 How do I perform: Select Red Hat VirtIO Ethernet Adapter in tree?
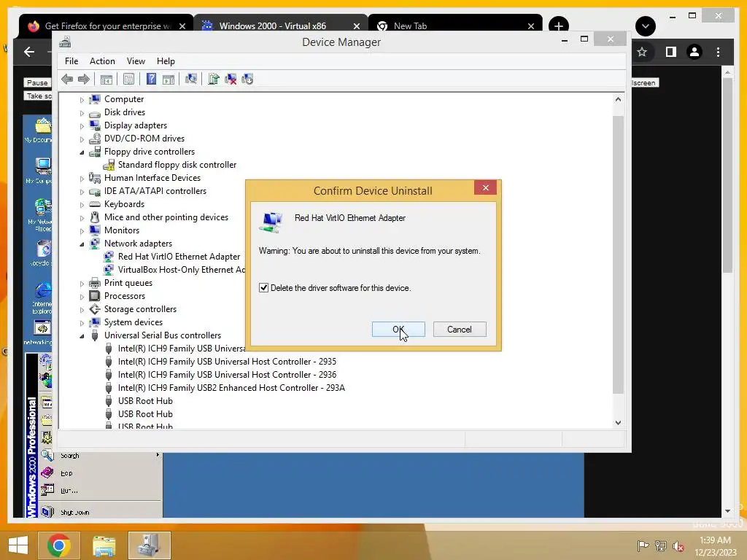pos(179,256)
